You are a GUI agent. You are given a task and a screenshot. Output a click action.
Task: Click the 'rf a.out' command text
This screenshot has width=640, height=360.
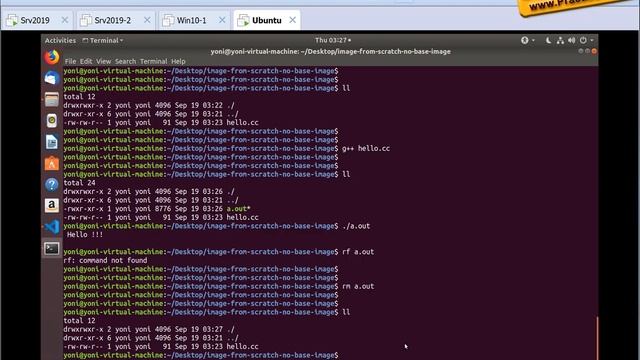tap(358, 252)
